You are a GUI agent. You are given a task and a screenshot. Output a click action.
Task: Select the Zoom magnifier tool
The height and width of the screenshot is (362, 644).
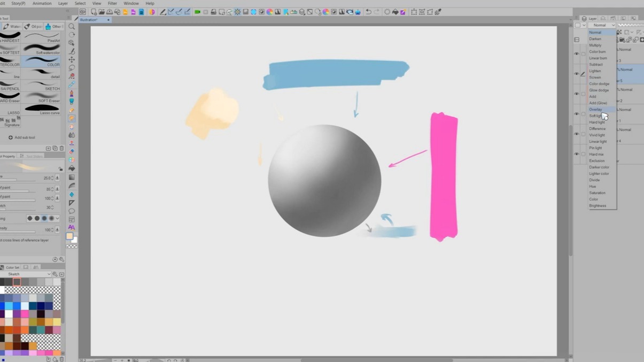coord(72,26)
